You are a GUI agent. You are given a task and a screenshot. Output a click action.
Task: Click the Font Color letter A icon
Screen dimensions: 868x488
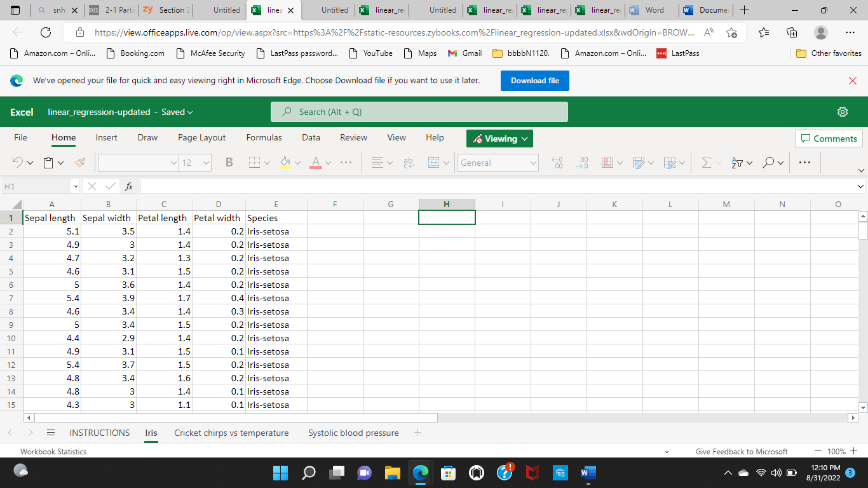[x=316, y=163]
